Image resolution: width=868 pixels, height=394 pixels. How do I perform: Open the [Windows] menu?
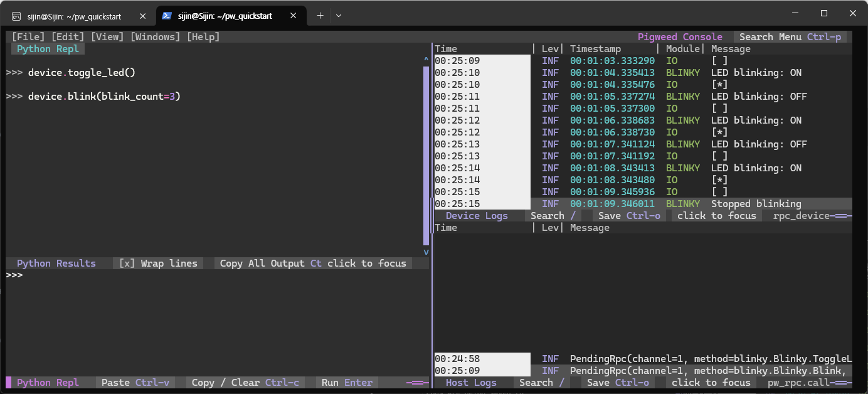[x=156, y=37]
